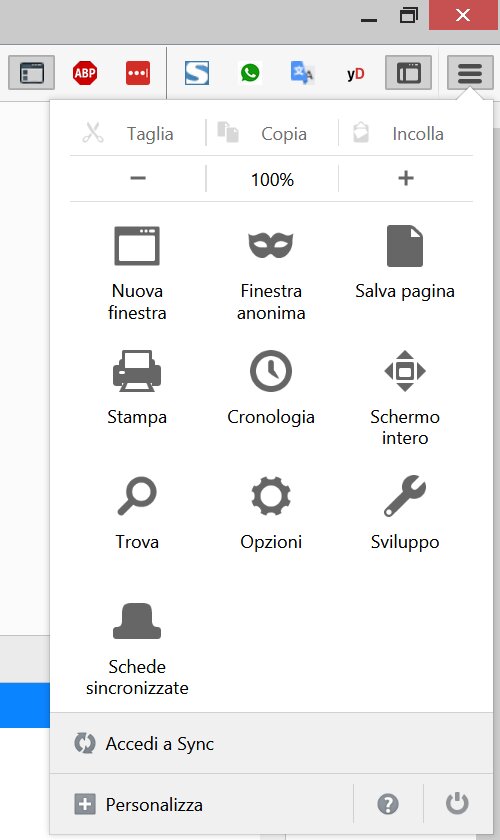Open the Adblock Plus extension icon

[85, 73]
